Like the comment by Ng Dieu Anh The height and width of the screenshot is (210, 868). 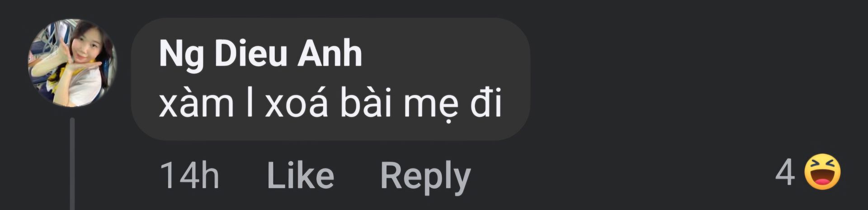(x=301, y=176)
